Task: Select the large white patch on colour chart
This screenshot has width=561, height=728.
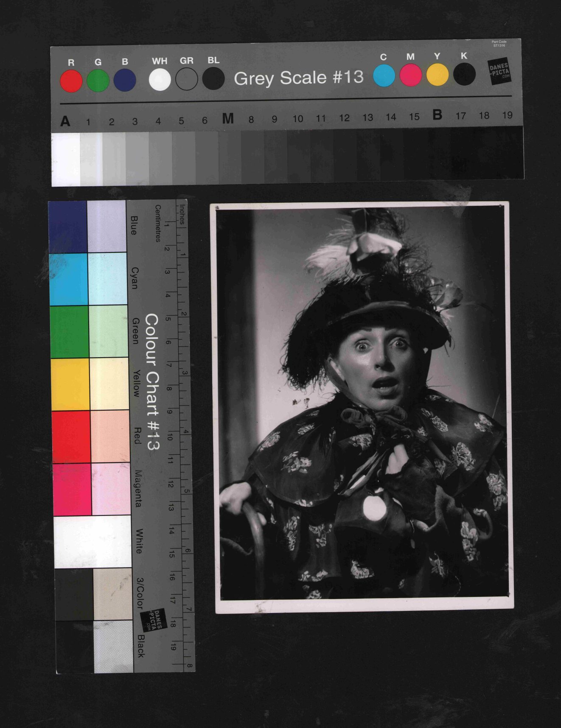Action: coord(93,541)
